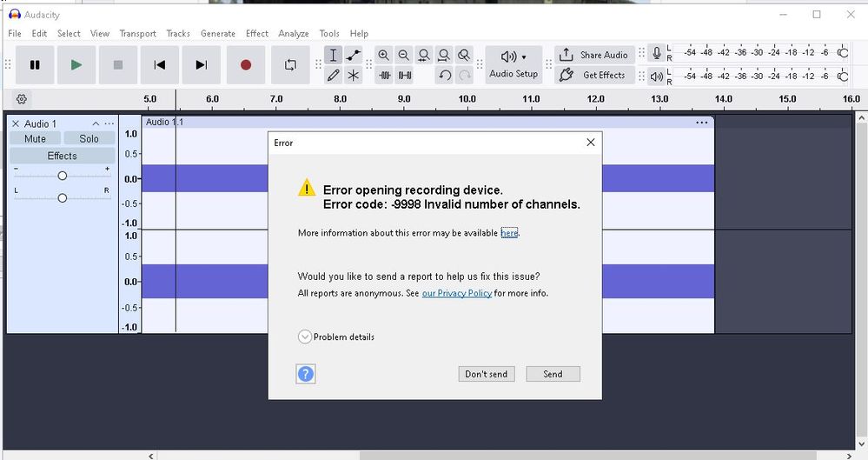Maximize the Audacity window
Screen dimensions: 868x460
817,15
